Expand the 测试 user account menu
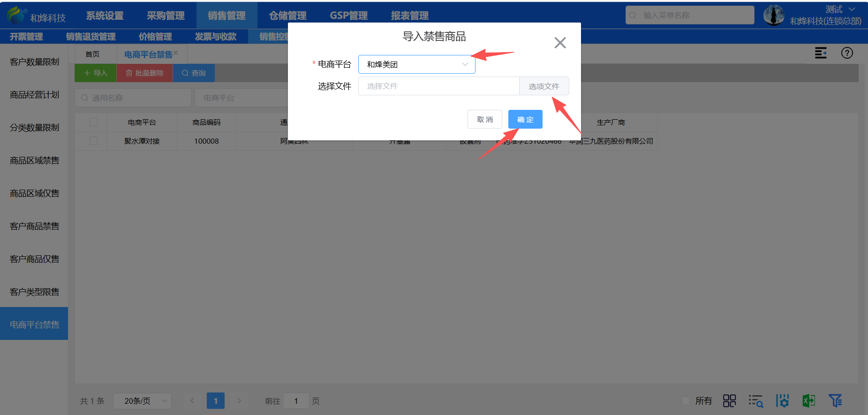 click(840, 9)
